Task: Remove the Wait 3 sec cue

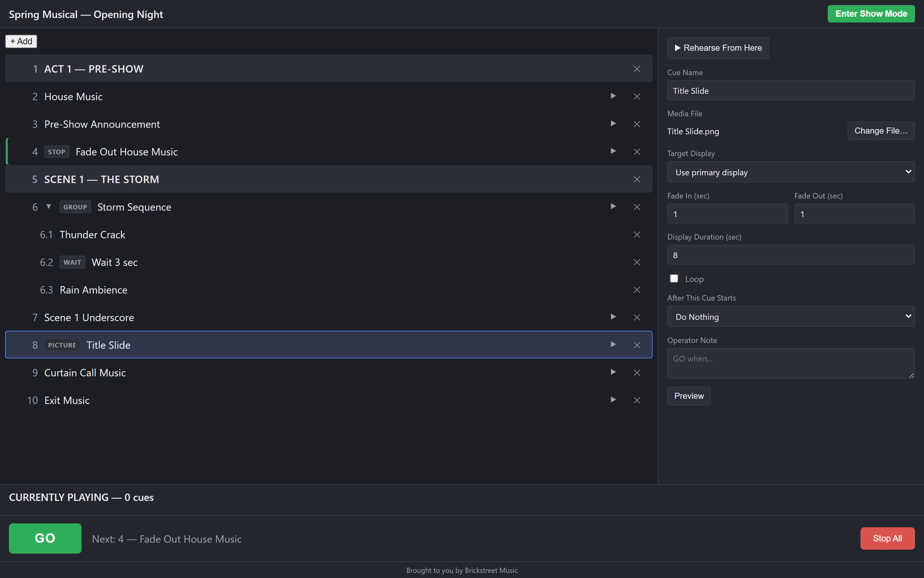Action: 637,262
